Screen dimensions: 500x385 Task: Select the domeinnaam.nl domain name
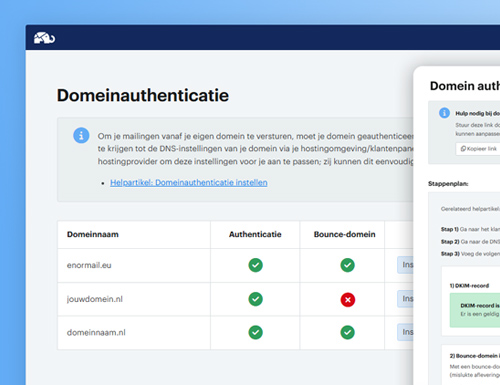pos(96,332)
